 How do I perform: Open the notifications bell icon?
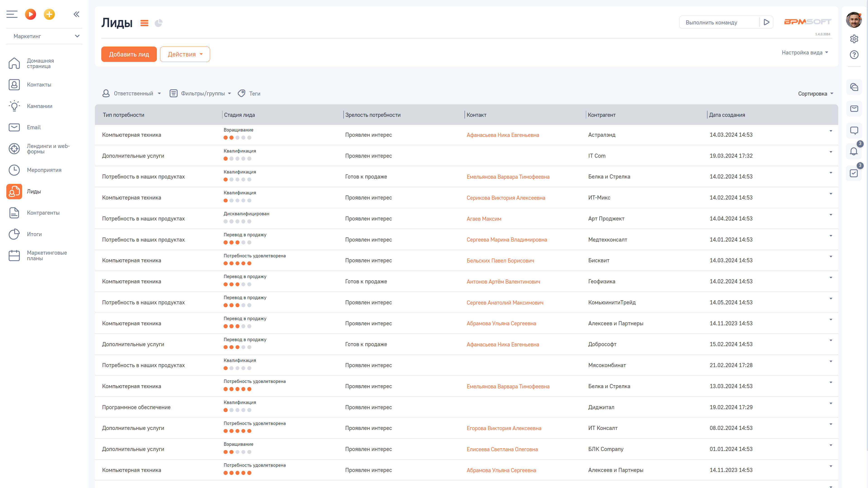pyautogui.click(x=854, y=152)
